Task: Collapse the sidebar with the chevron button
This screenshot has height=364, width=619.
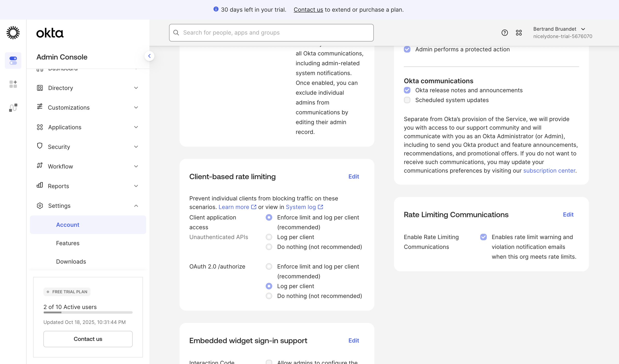Action: pyautogui.click(x=149, y=56)
